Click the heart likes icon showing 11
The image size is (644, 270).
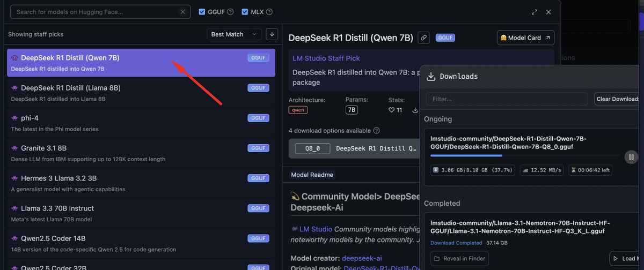[x=391, y=110]
